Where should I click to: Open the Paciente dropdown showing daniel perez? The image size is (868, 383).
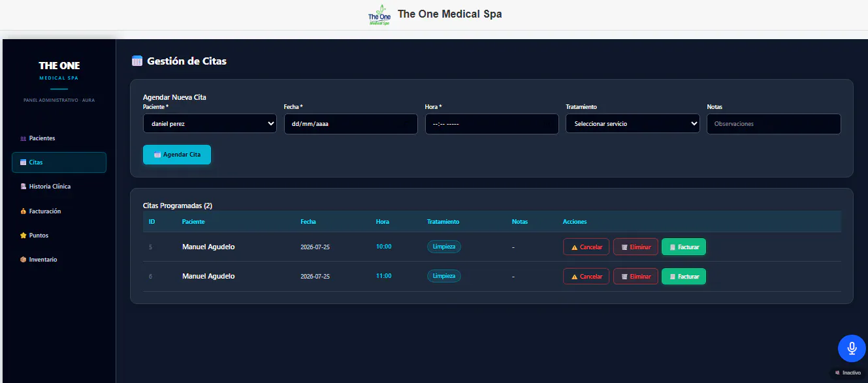click(210, 123)
